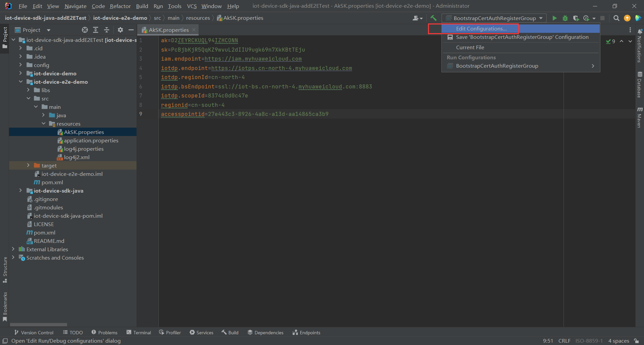
Task: Open the JetBrains Toolbox colorful icon
Action: point(638,18)
